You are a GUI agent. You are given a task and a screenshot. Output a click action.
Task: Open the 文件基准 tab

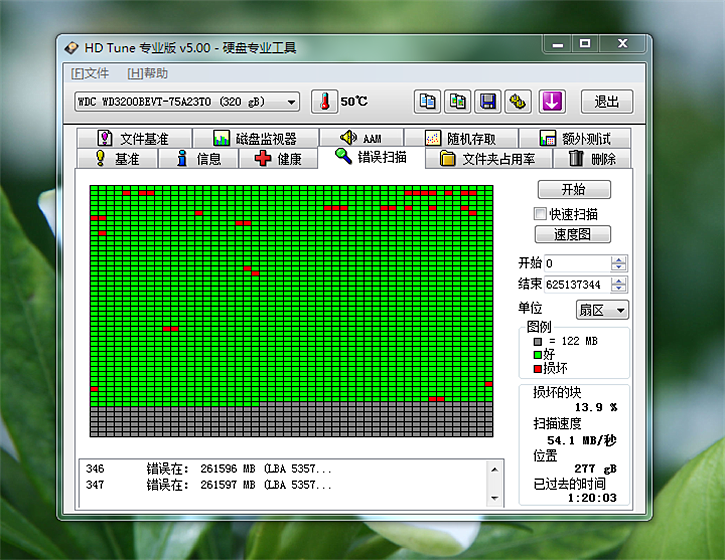point(134,138)
